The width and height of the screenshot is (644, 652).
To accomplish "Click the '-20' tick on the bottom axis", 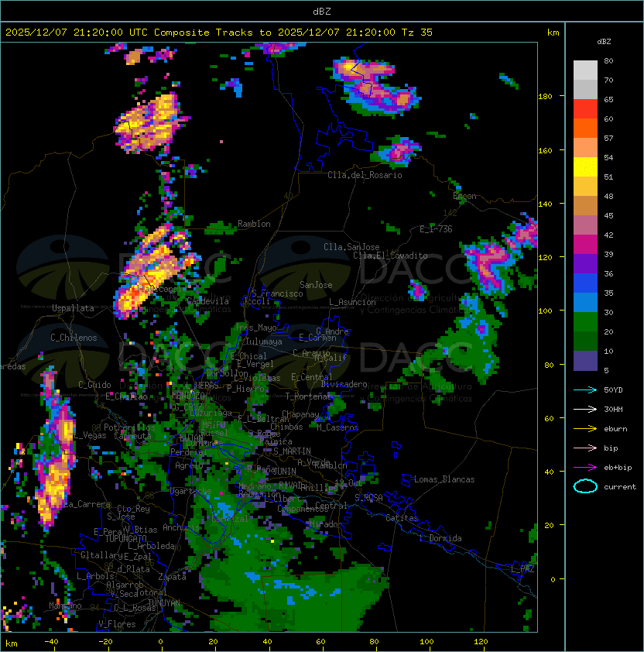I will tap(105, 642).
